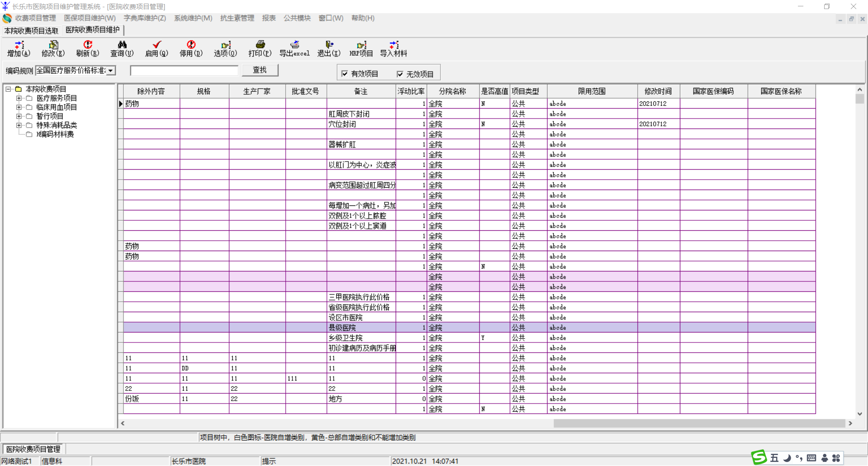
Task: Click the 肛周皮下封闭 remark cell
Action: coord(361,114)
